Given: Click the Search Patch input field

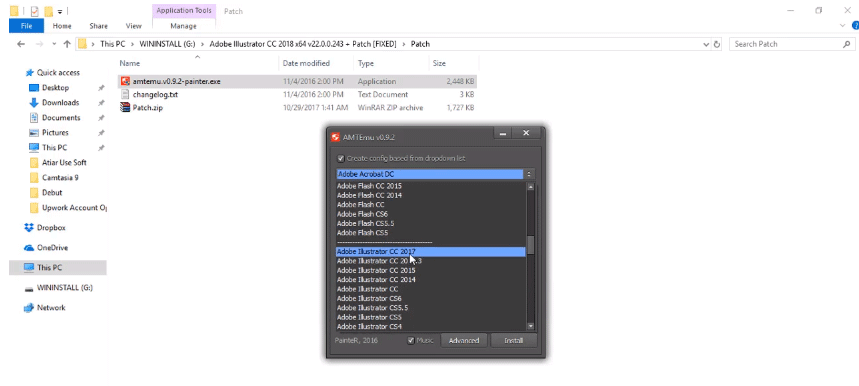Looking at the screenshot, I should (x=786, y=44).
